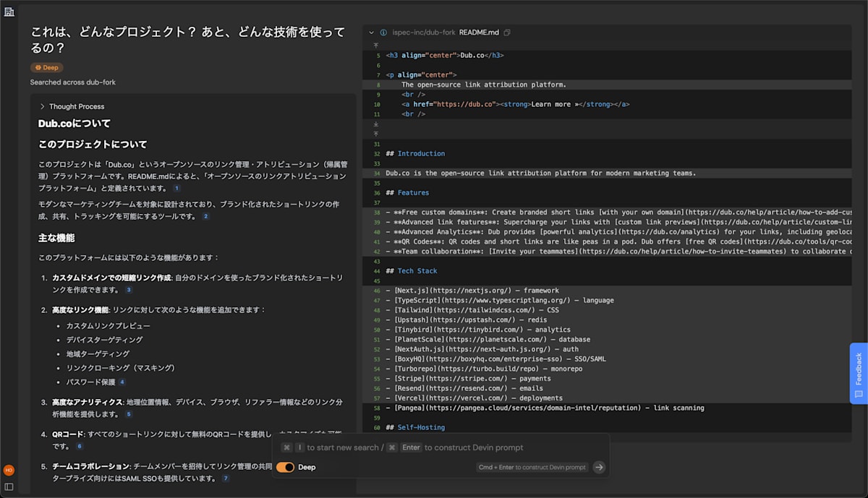
Task: Open the README.md file name link
Action: pos(479,33)
